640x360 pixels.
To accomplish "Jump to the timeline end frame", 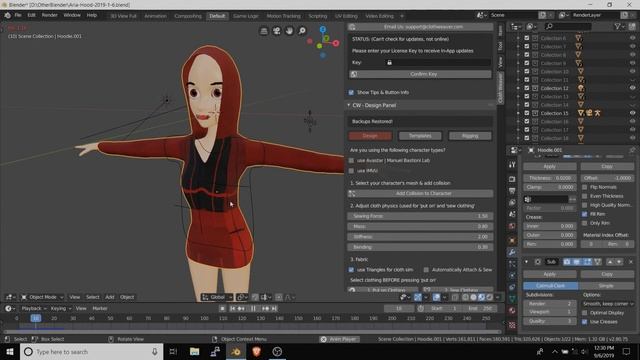I will [274, 309].
